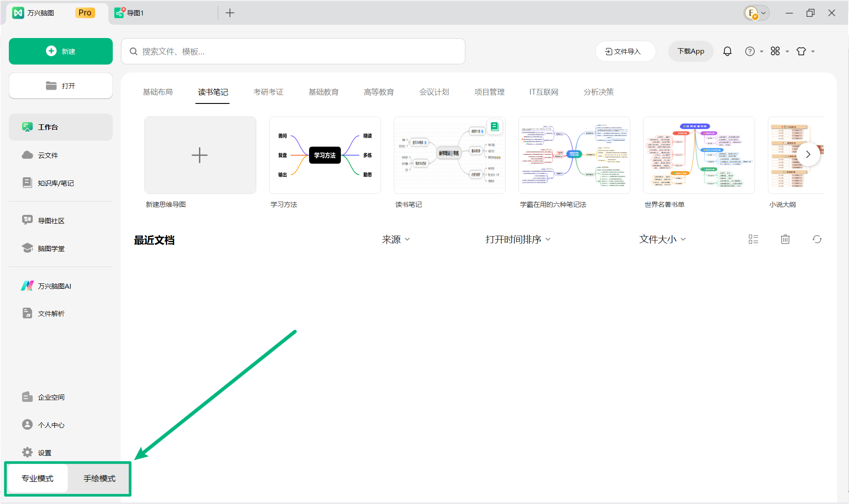
Task: Open the user account avatar menu
Action: 757,13
